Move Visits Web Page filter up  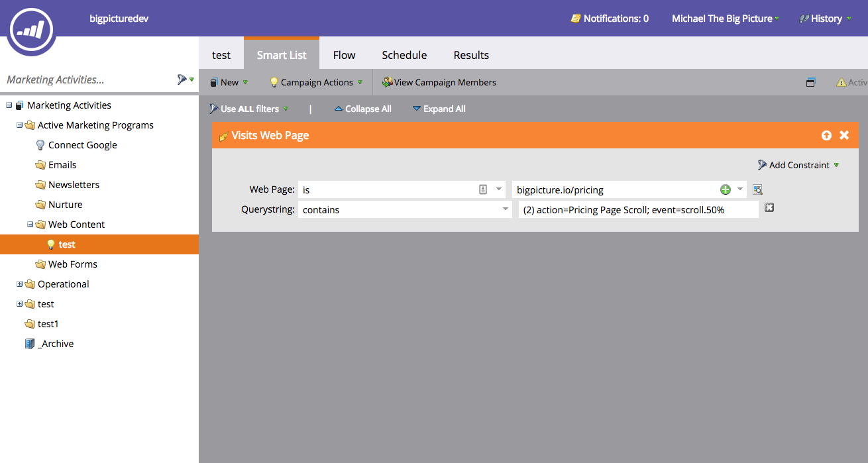coord(826,135)
